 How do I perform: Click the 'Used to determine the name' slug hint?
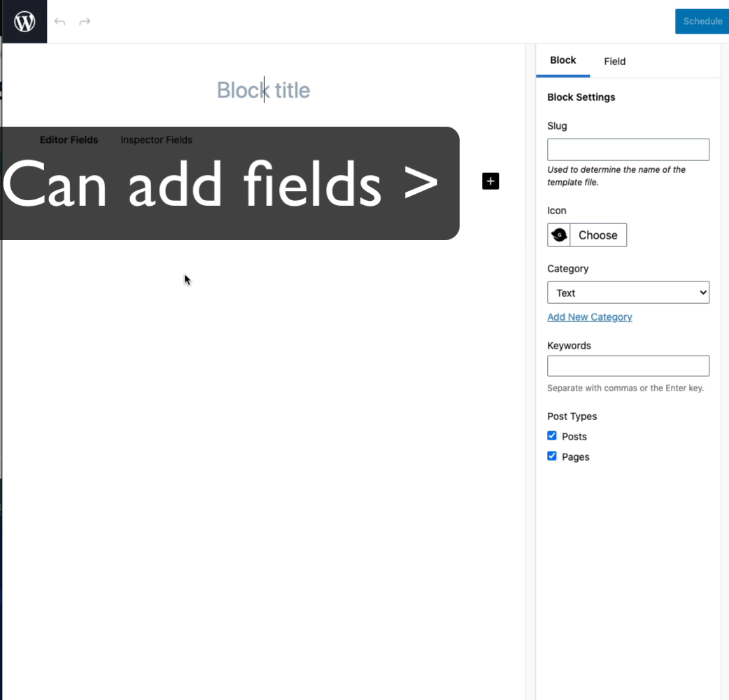coord(616,176)
